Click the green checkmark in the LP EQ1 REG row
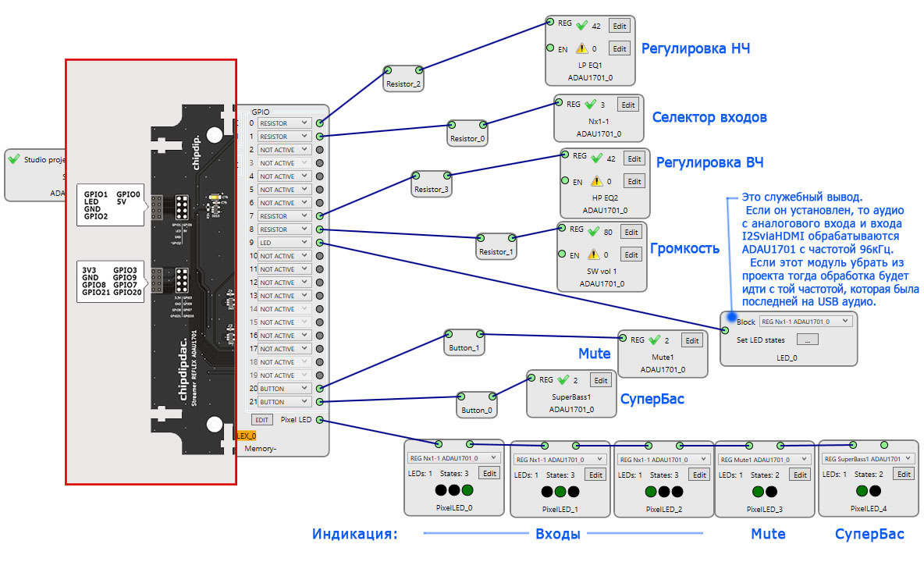This screenshot has height=562, width=924. pyautogui.click(x=580, y=25)
